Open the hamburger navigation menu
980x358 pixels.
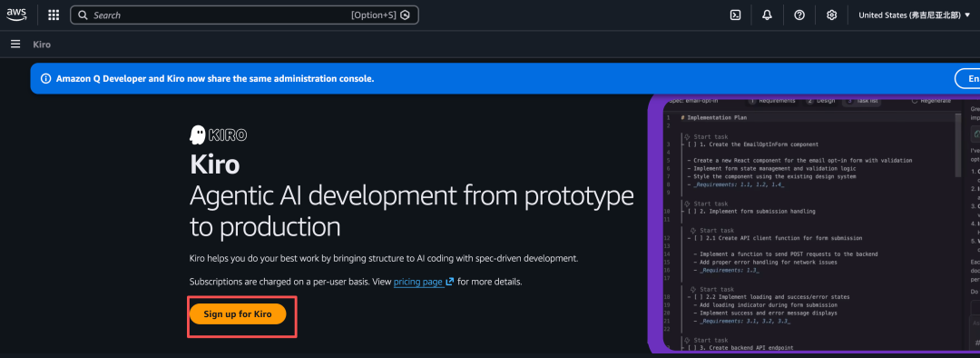pyautogui.click(x=15, y=45)
